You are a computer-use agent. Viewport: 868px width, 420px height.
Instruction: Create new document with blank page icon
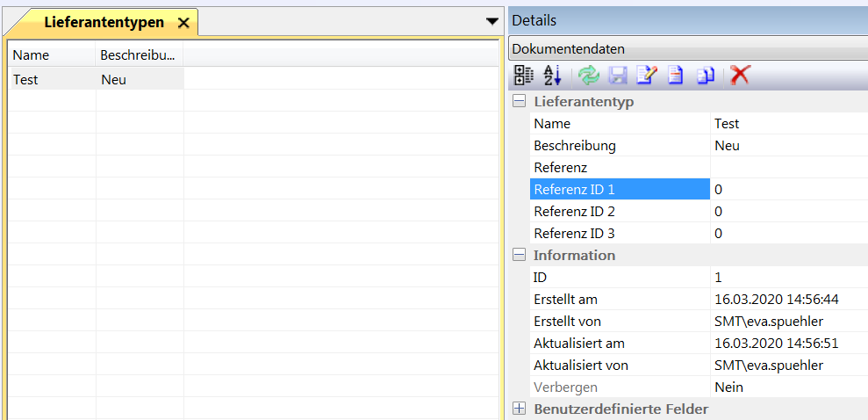675,76
